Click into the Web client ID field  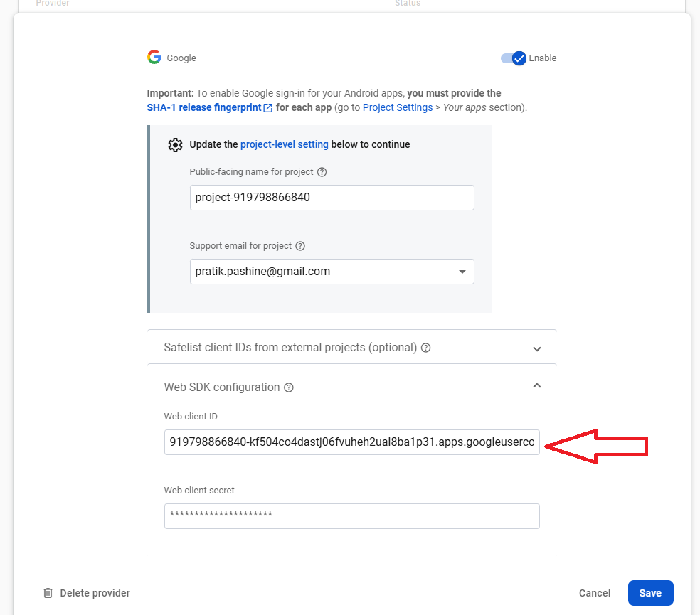point(351,442)
